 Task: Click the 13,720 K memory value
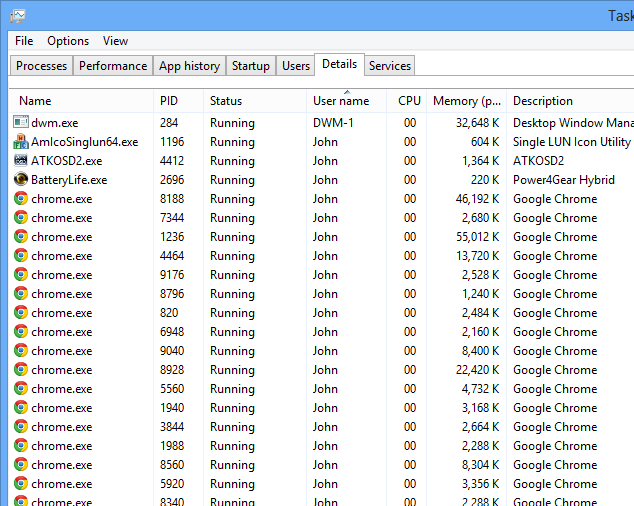478,256
